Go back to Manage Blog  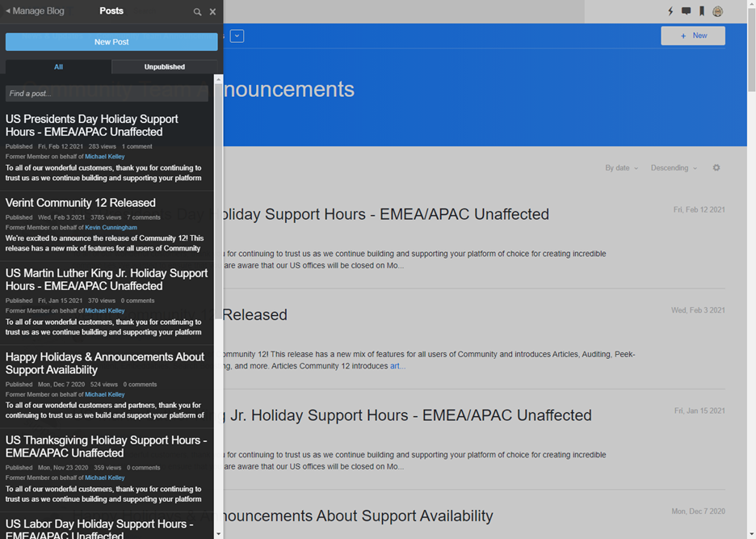point(35,11)
